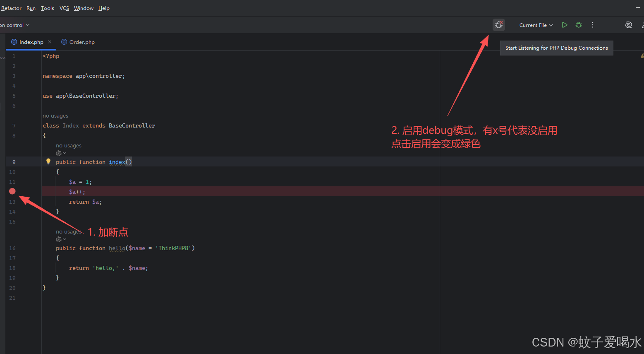Collapse the index method using its gutter chevron

point(39,162)
